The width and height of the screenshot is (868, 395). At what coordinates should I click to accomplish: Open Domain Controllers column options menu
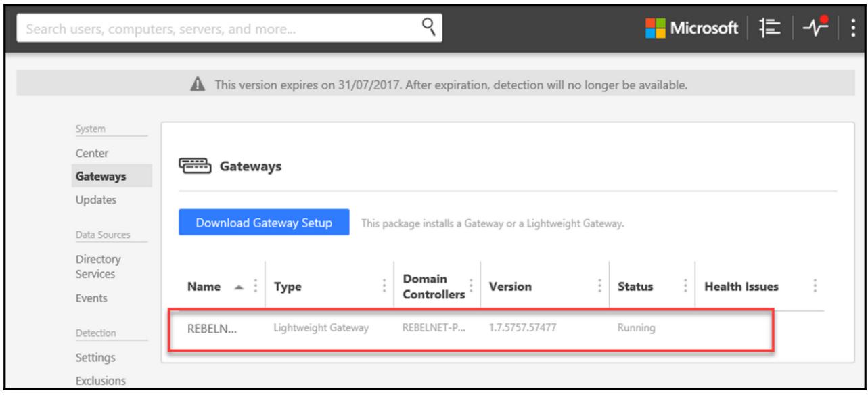click(x=471, y=287)
